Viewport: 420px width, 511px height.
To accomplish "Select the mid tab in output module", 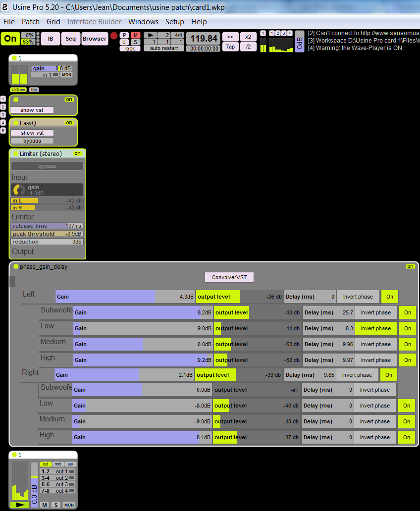I will (x=58, y=464).
